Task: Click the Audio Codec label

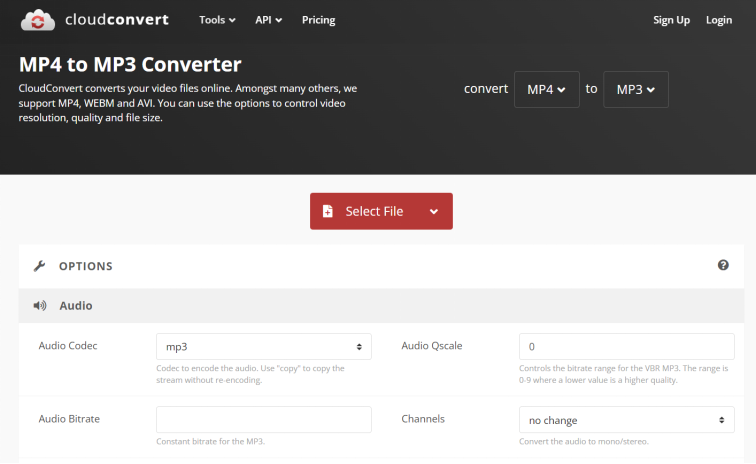Action: [x=68, y=345]
